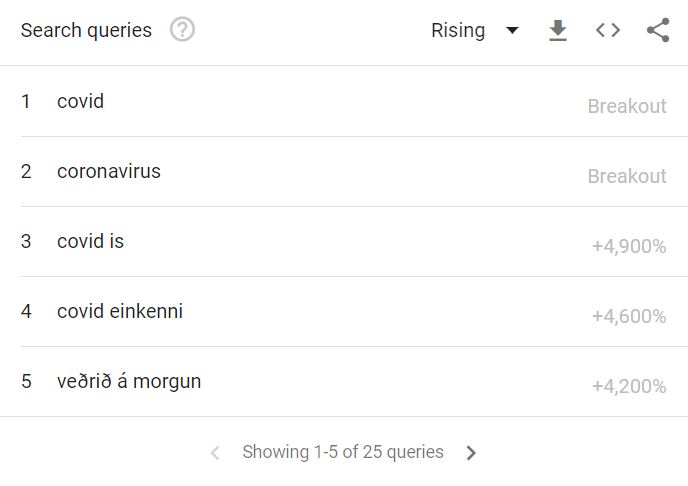
Task: Expand the Rising dropdown arrow
Action: point(512,30)
